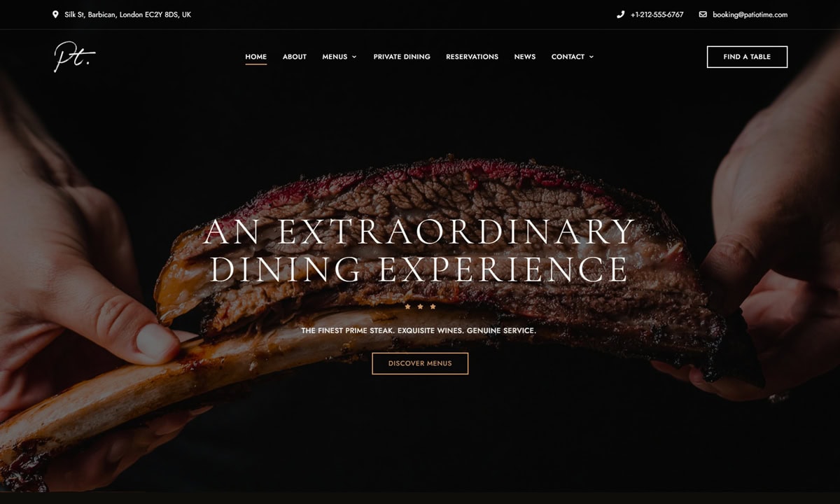
Task: Call the +1-212-555-6767 phone link
Action: [657, 14]
